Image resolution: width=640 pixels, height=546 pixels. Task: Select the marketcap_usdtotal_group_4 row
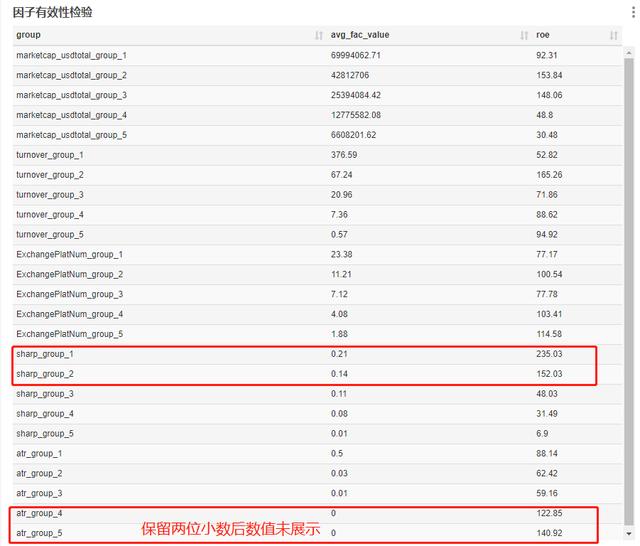pyautogui.click(x=317, y=115)
